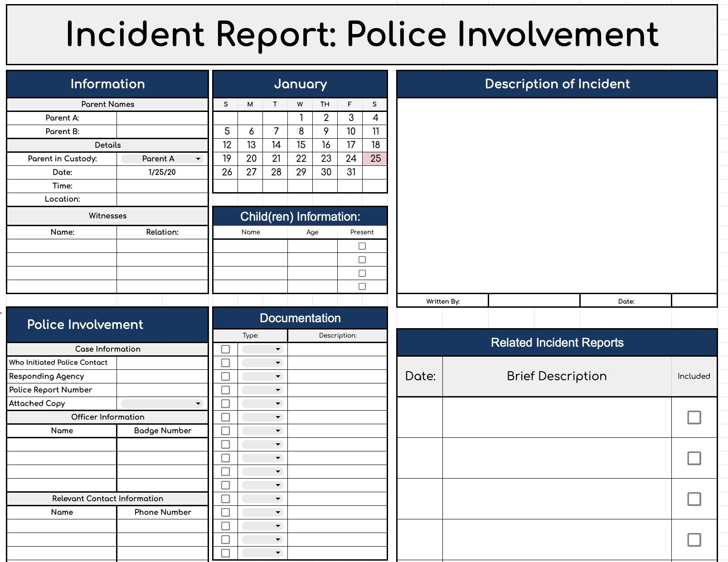Click the Location entry cell

click(x=162, y=199)
